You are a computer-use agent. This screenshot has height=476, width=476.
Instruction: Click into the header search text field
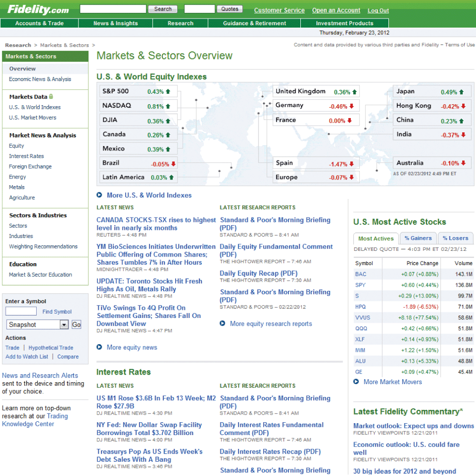[113, 9]
